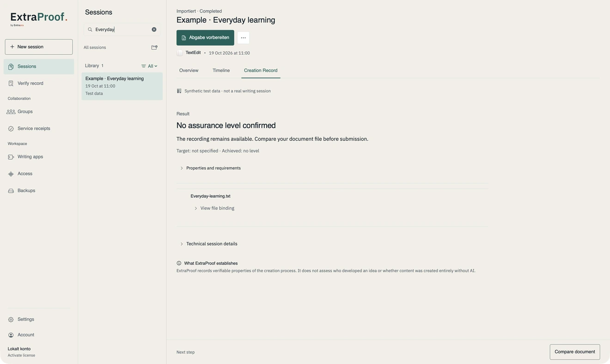
Task: Open Verify record page
Action: coord(39,84)
